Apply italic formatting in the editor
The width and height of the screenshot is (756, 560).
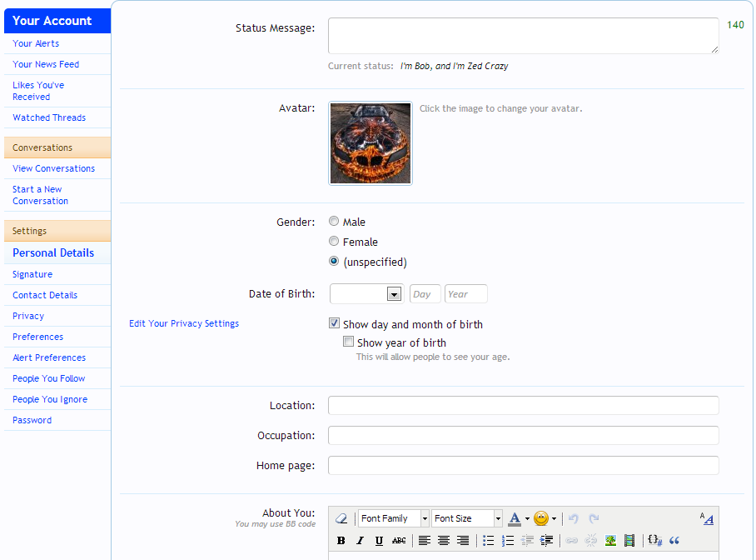[x=360, y=541]
